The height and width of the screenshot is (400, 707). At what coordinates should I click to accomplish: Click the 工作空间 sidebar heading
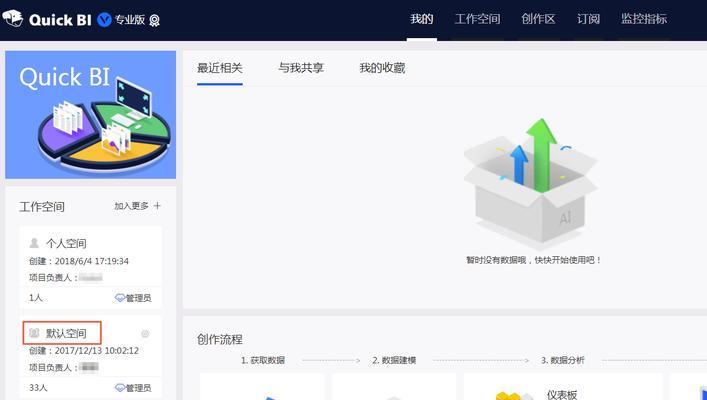tap(42, 207)
